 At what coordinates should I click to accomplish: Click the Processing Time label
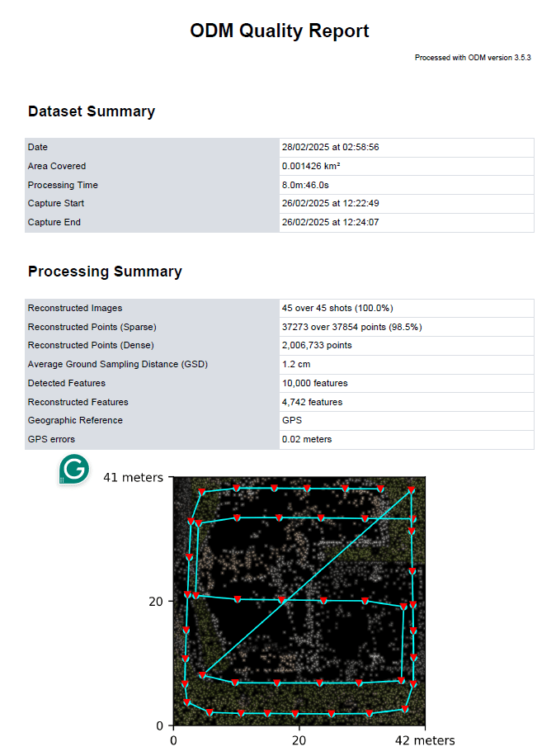pyautogui.click(x=63, y=185)
